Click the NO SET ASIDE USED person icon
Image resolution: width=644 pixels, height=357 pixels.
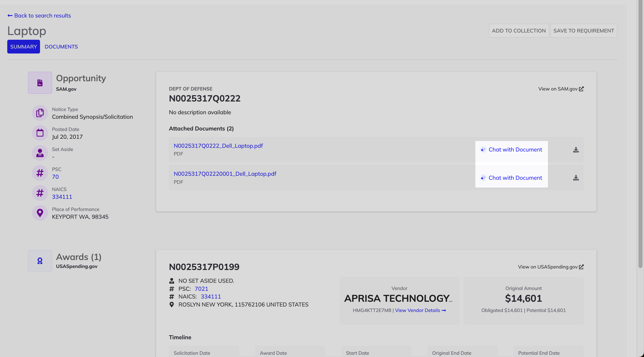(172, 281)
